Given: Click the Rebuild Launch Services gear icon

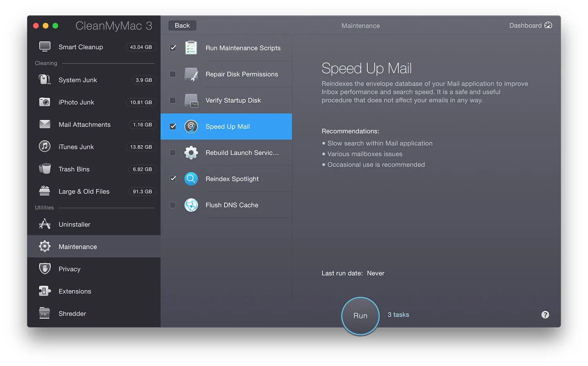Looking at the screenshot, I should [191, 152].
